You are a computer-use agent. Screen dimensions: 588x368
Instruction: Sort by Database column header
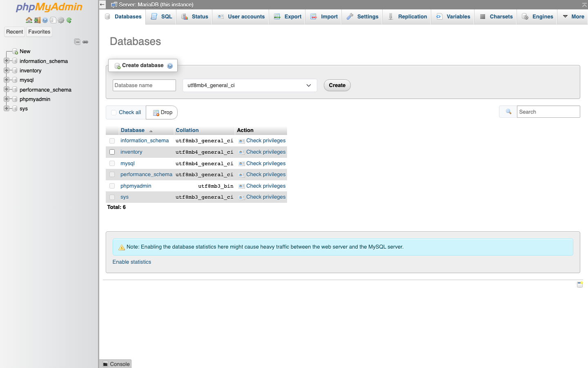click(133, 130)
